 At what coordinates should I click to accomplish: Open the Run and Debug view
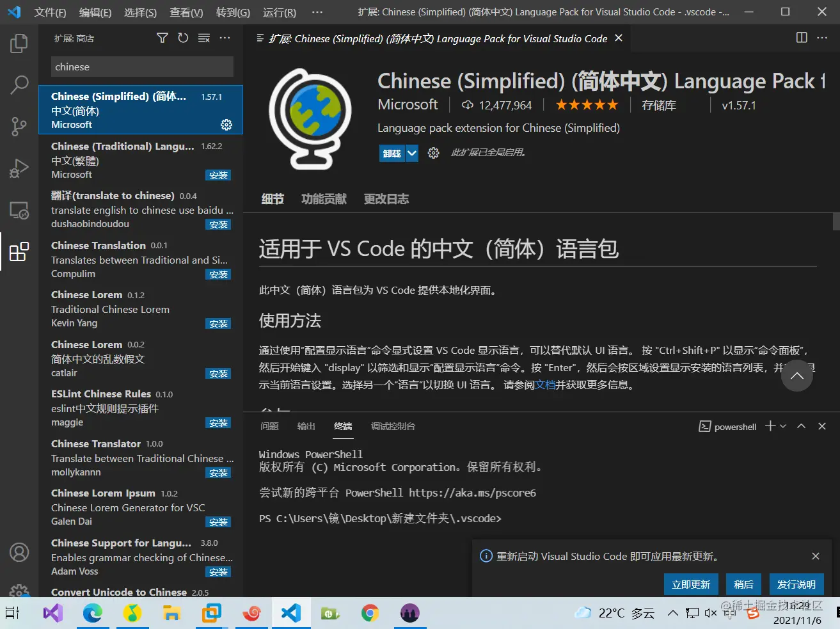click(19, 168)
